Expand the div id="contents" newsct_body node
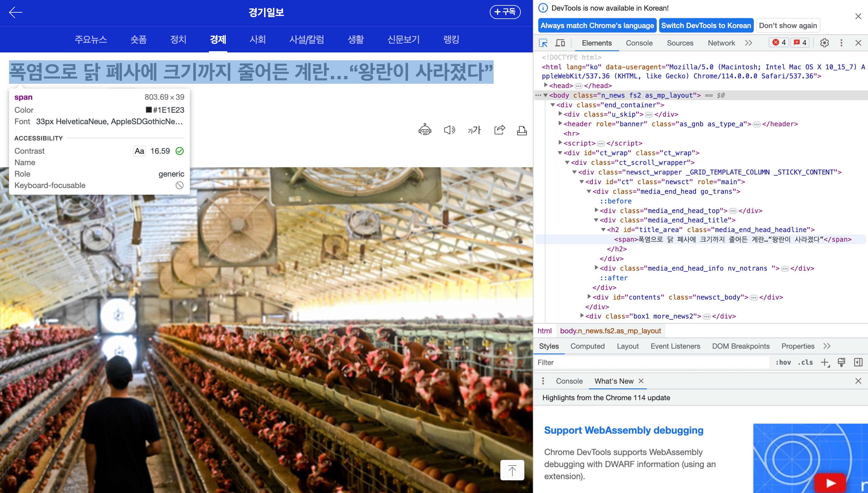 click(x=589, y=297)
